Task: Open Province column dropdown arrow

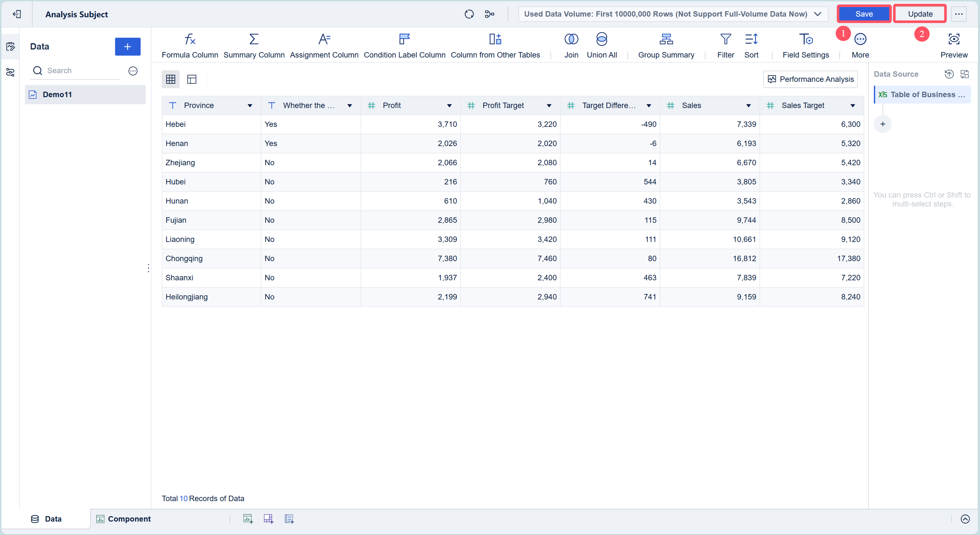Action: (x=250, y=106)
